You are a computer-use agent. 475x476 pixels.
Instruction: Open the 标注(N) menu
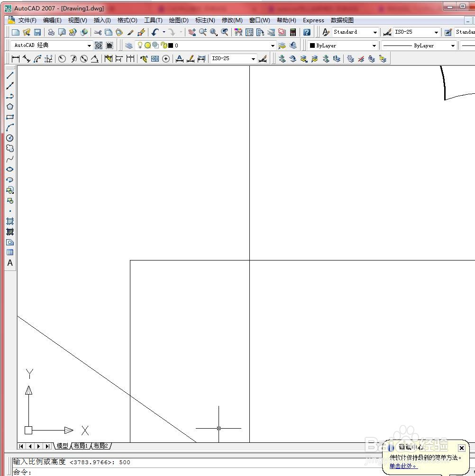[x=205, y=20]
